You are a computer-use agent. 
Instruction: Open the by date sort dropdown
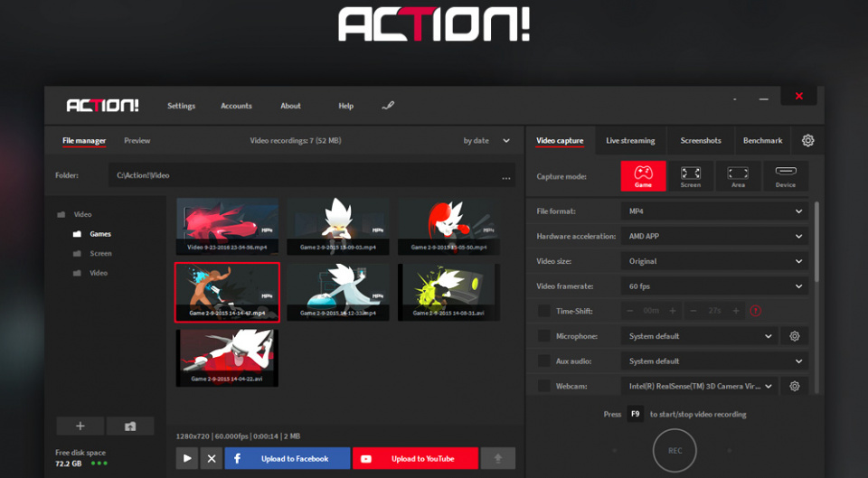486,141
